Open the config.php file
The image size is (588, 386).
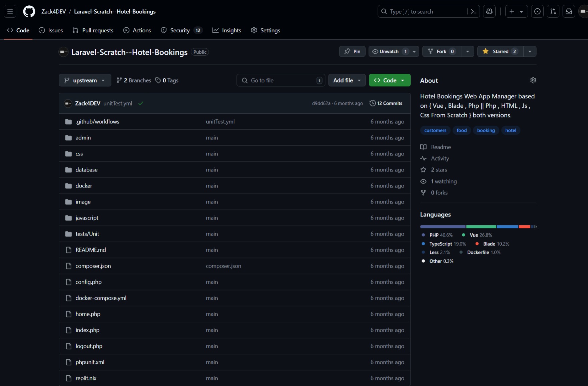pyautogui.click(x=89, y=282)
